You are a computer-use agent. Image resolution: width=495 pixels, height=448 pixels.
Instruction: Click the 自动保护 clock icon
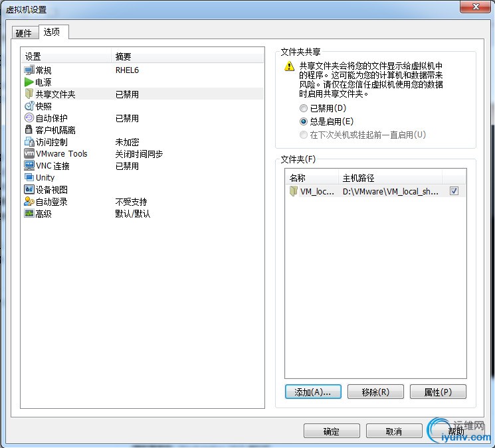click(29, 117)
